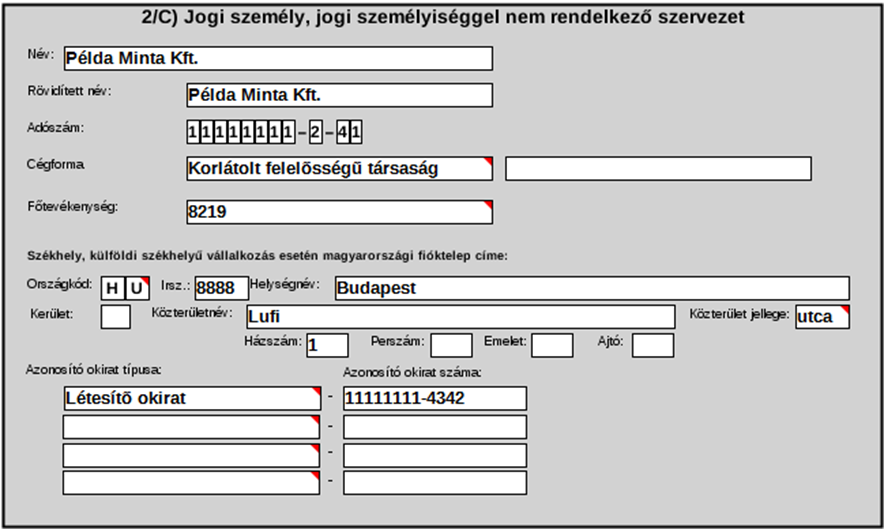This screenshot has width=884, height=529.
Task: Click the empty Kerület field
Action: [x=116, y=317]
